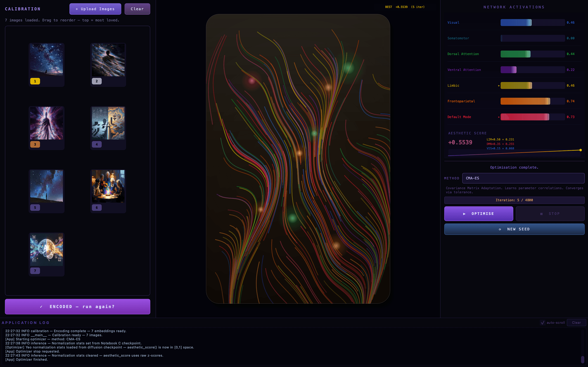Select calibration image thumbnail number 6
The image size is (588, 367).
click(108, 186)
